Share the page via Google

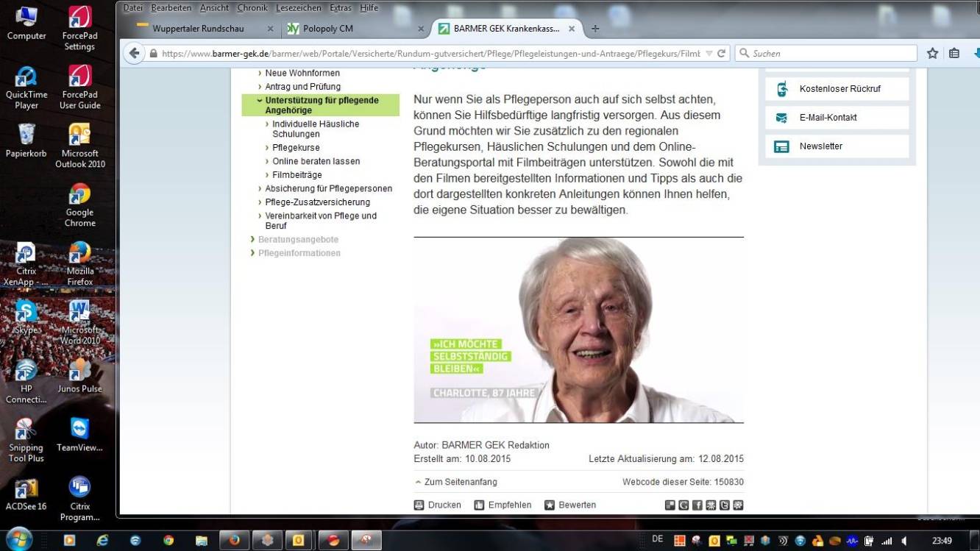coord(683,505)
